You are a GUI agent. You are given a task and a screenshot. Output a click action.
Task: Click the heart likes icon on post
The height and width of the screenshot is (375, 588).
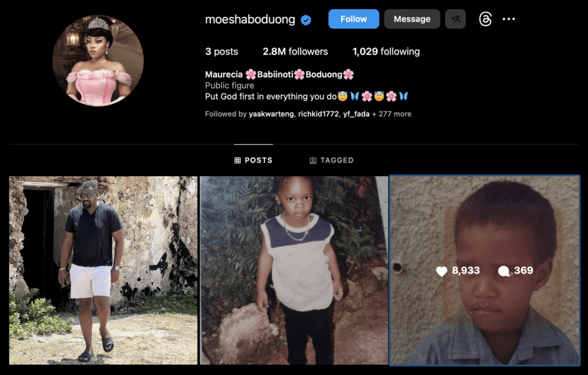(442, 270)
